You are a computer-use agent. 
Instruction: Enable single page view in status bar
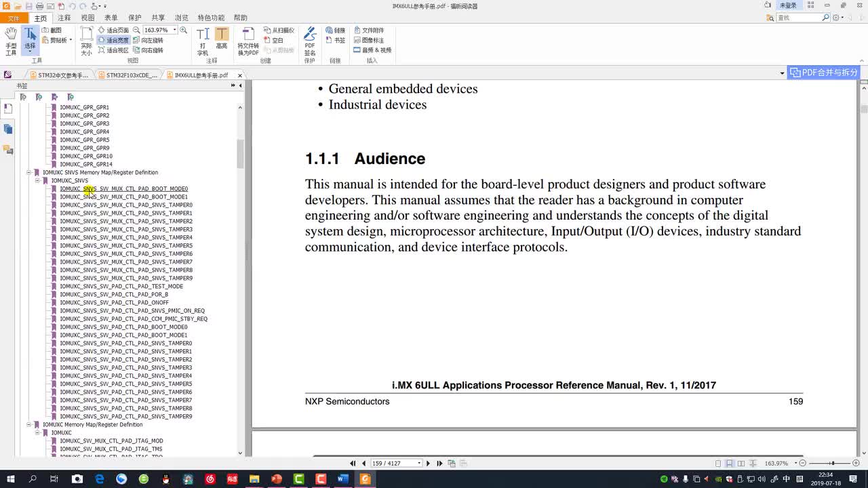point(718,463)
